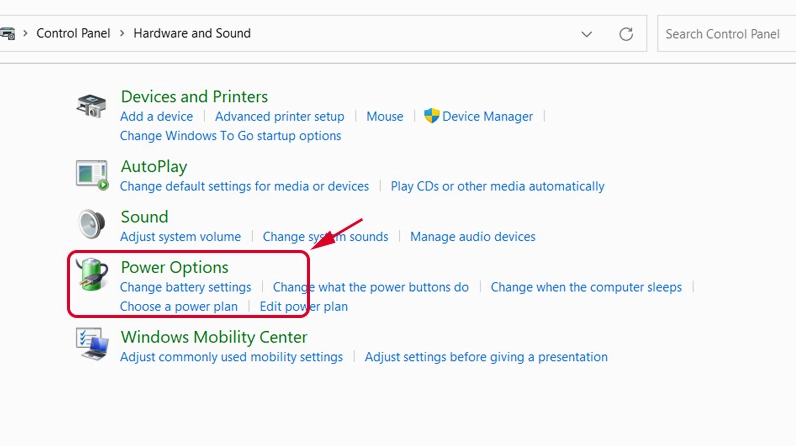The width and height of the screenshot is (796, 446).
Task: Select Hardware and Sound breadcrumb
Action: coord(192,33)
